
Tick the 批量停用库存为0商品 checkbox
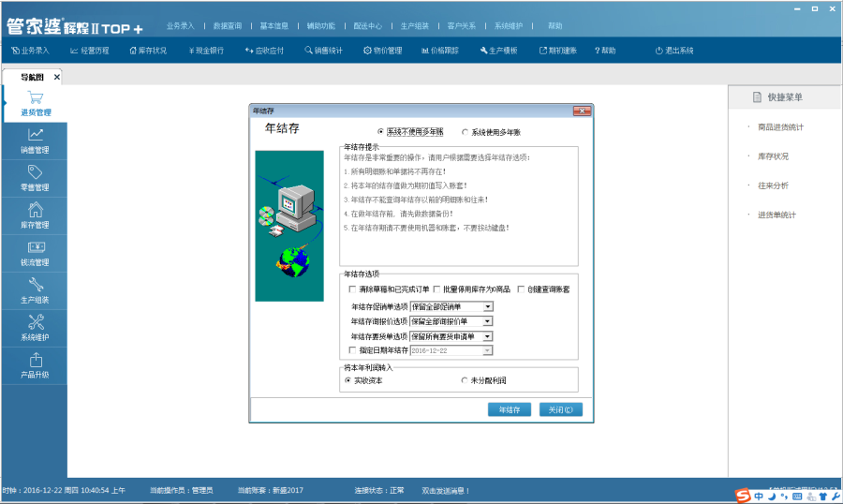[x=437, y=289]
